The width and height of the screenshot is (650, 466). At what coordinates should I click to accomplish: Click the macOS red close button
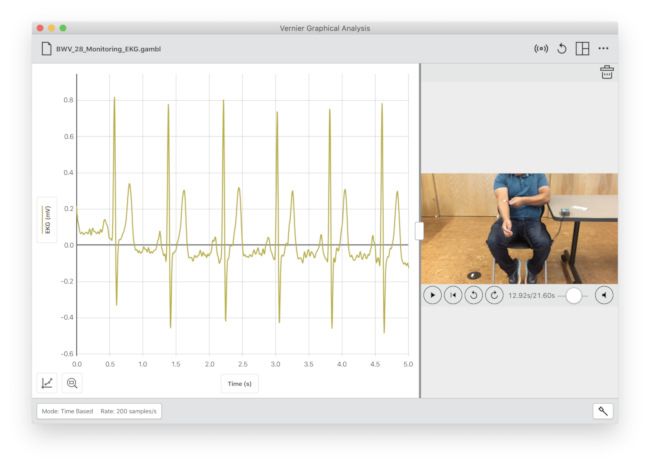[40, 28]
